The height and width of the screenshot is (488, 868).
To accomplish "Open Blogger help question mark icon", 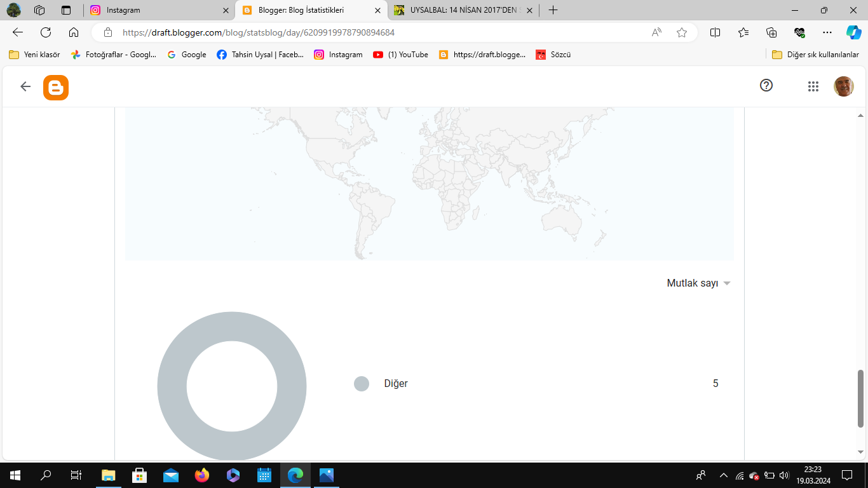I will pyautogui.click(x=766, y=85).
